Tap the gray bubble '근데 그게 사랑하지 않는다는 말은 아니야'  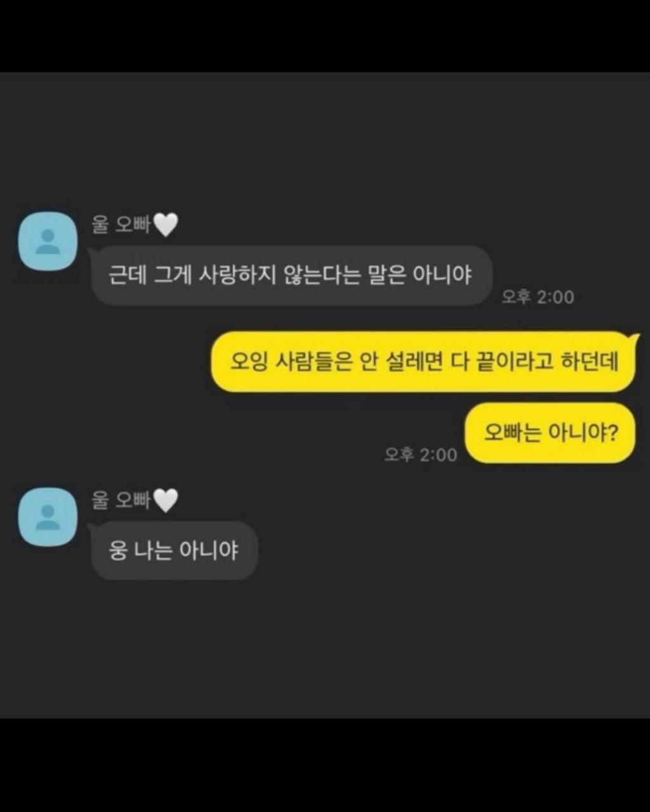point(291,275)
